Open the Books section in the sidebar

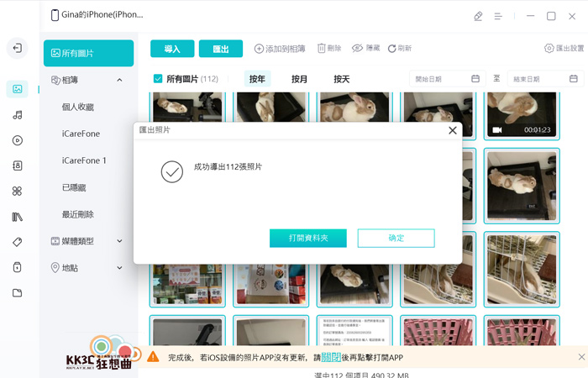coord(18,217)
